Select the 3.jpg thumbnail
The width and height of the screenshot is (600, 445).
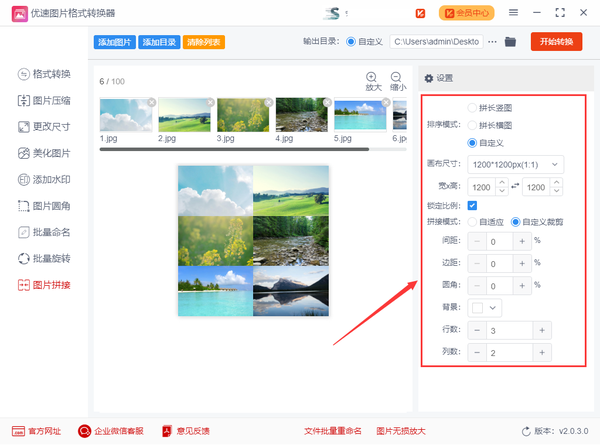243,115
